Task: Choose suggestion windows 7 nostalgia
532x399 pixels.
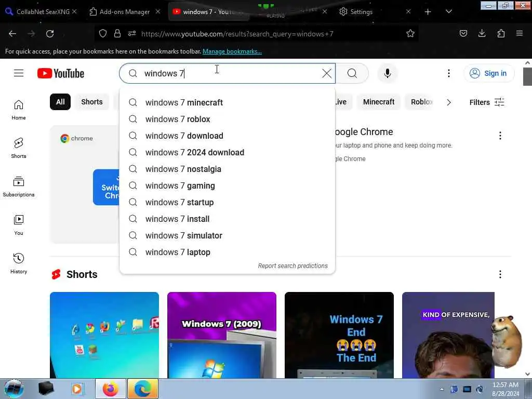Action: point(228,169)
